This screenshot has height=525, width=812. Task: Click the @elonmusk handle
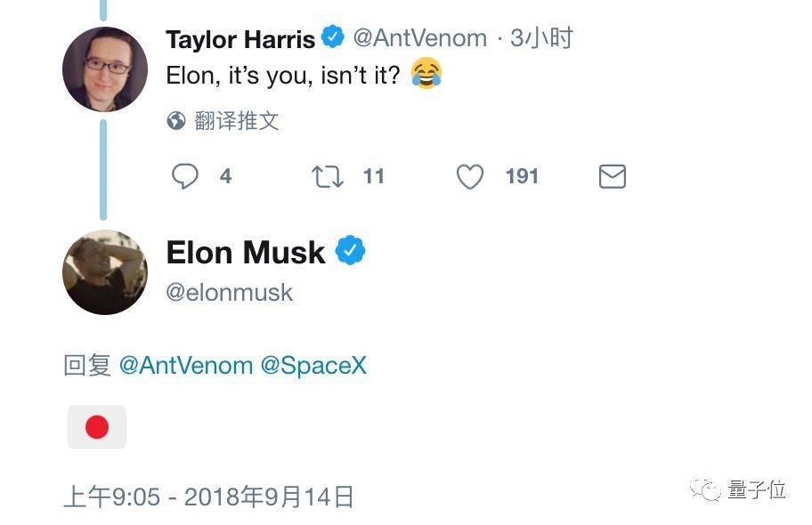(x=229, y=293)
